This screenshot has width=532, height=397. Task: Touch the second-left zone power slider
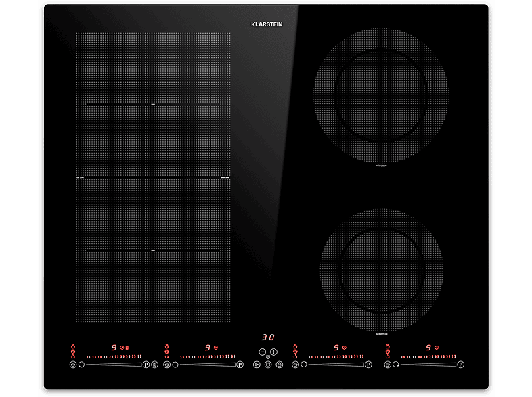[208, 365]
